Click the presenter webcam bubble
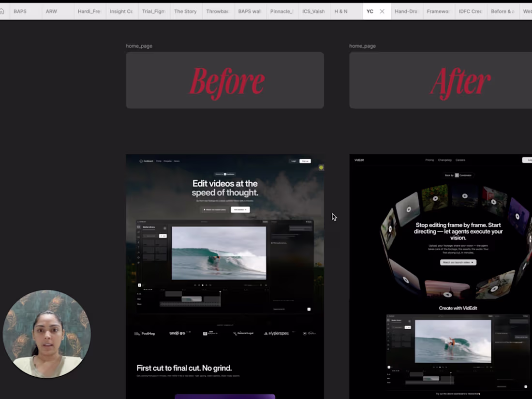Viewport: 532px width, 399px height. click(47, 334)
